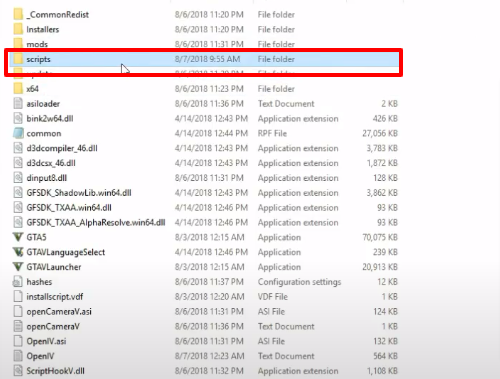Click the bink2w64.dll file icon
The height and width of the screenshot is (379, 500).
pyautogui.click(x=18, y=118)
